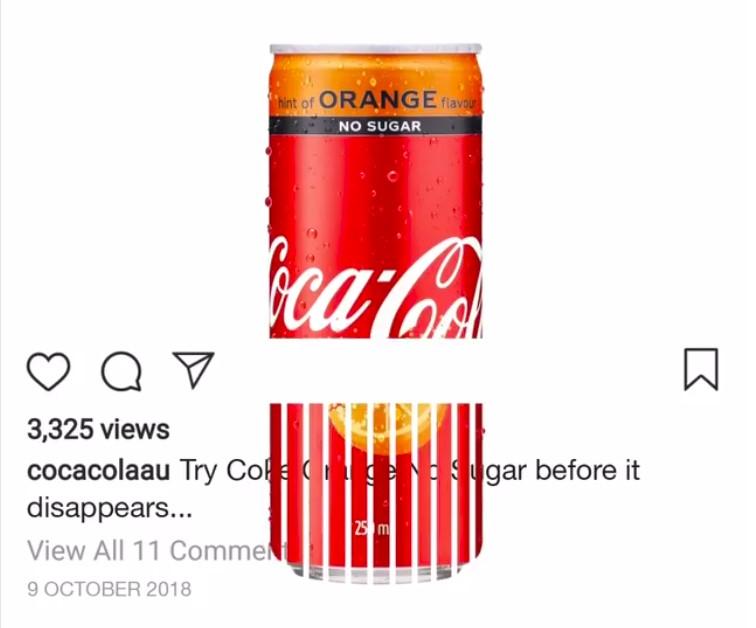Screen dimensions: 756x628
Task: Save the post with the bookmark icon
Action: (701, 369)
